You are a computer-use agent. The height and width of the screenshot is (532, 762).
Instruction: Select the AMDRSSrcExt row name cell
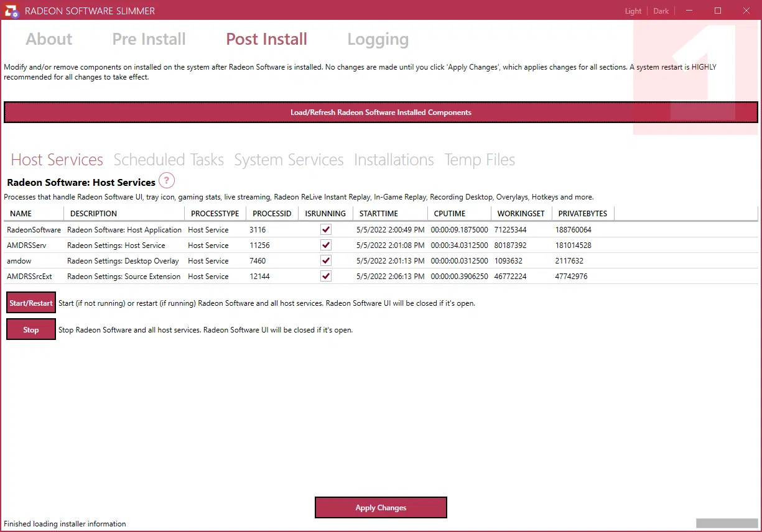pos(29,277)
